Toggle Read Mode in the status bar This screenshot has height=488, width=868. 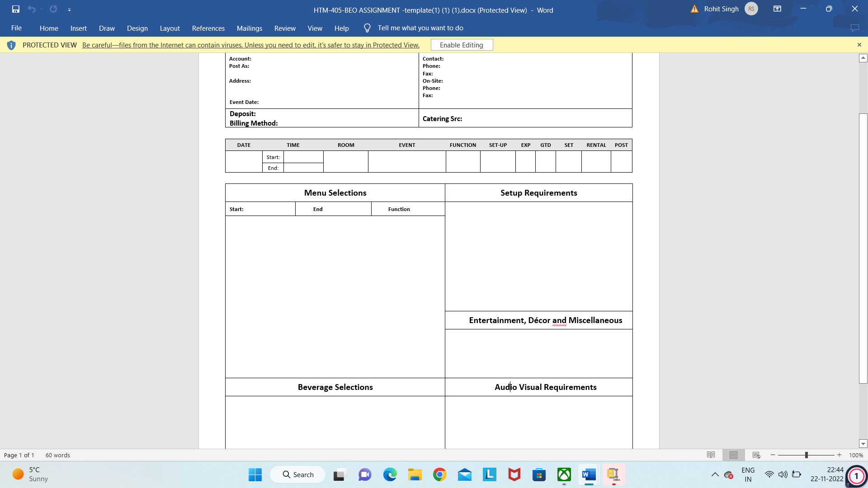click(x=711, y=455)
